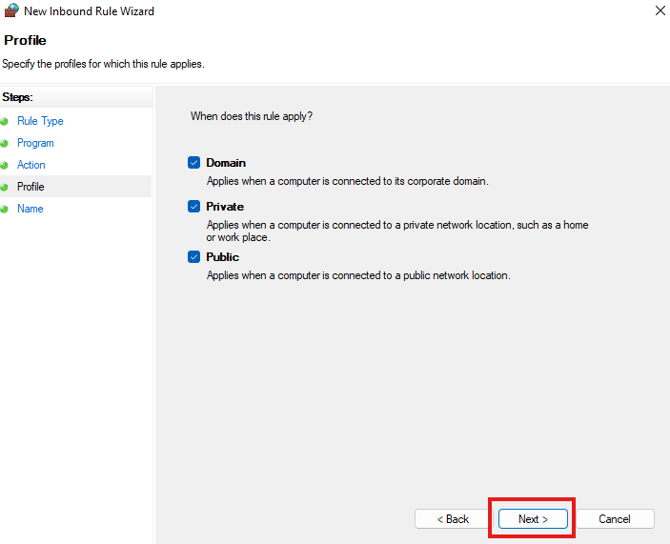This screenshot has height=544, width=670.
Task: Click the green bullet beside Program
Action: pyautogui.click(x=6, y=143)
